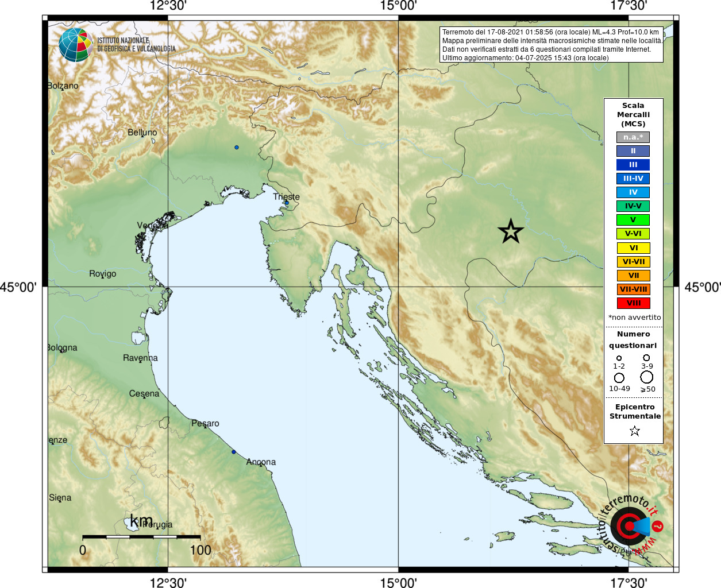Click the INGV globe logo

point(75,45)
